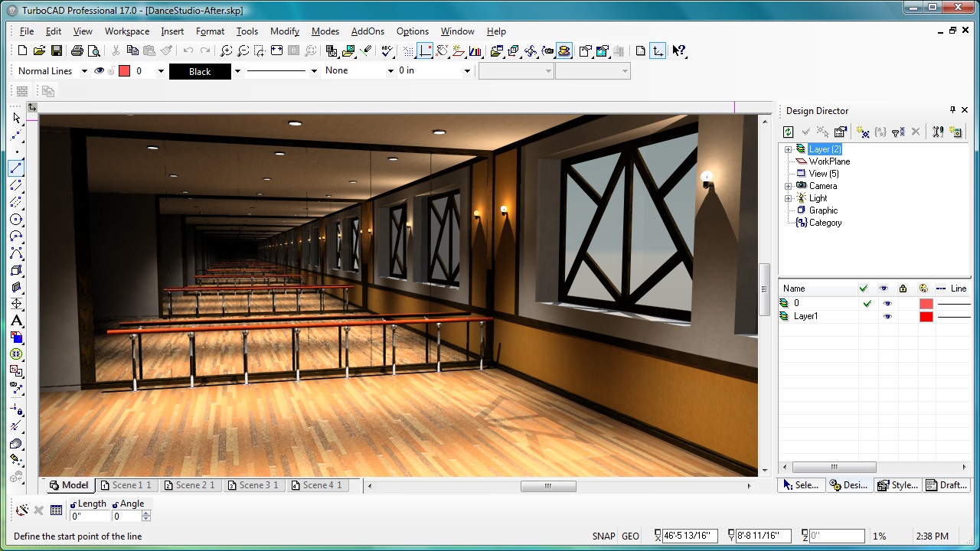Toggle the render teapot icon
This screenshot has width=980, height=551.
click(x=564, y=51)
